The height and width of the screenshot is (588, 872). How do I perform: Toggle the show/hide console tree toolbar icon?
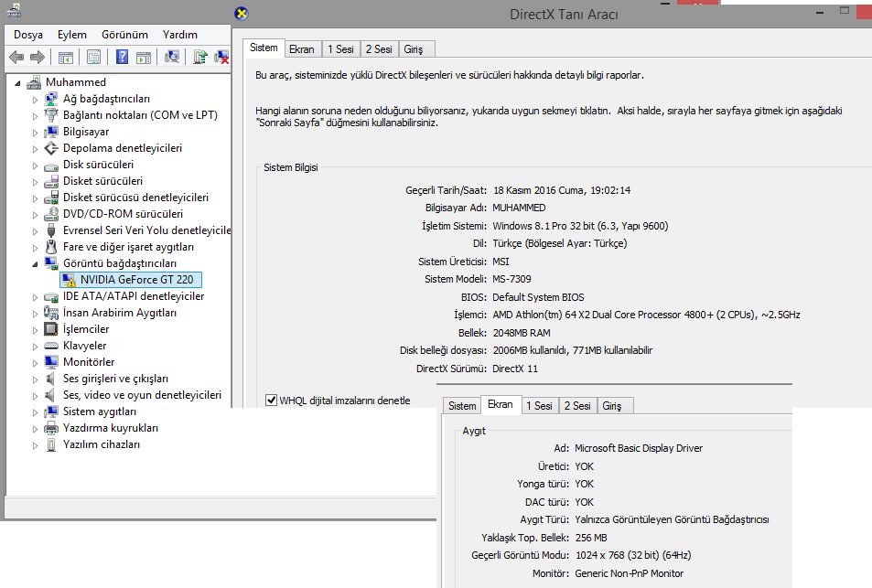point(66,57)
